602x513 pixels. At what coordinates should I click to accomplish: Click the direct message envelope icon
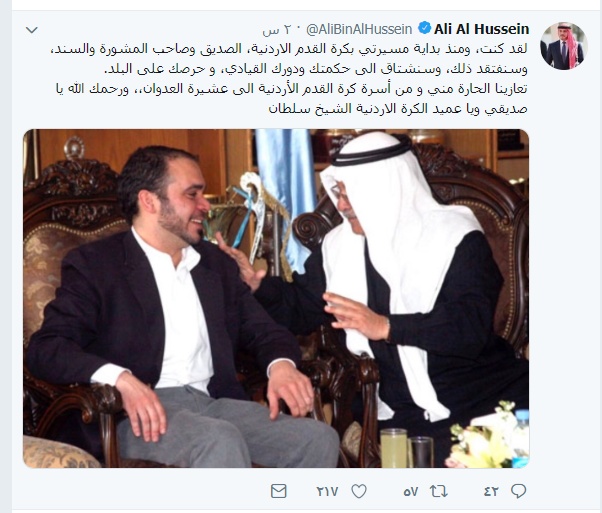pyautogui.click(x=279, y=491)
